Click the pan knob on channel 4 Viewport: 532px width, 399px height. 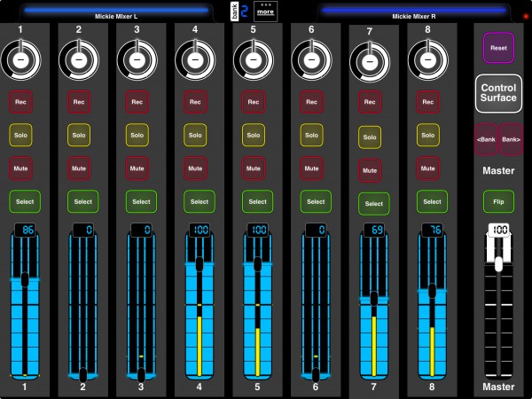[x=195, y=59]
